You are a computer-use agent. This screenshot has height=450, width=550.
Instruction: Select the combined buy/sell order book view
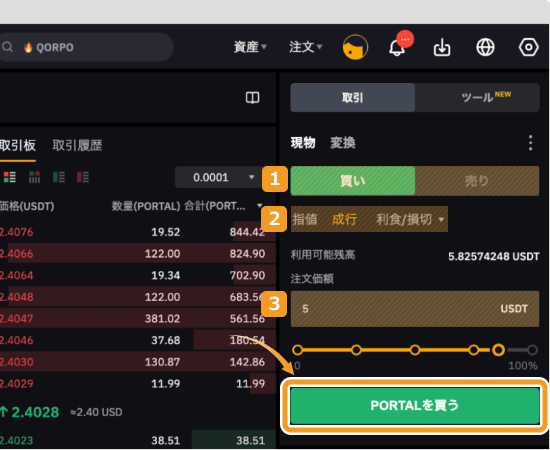(10, 177)
